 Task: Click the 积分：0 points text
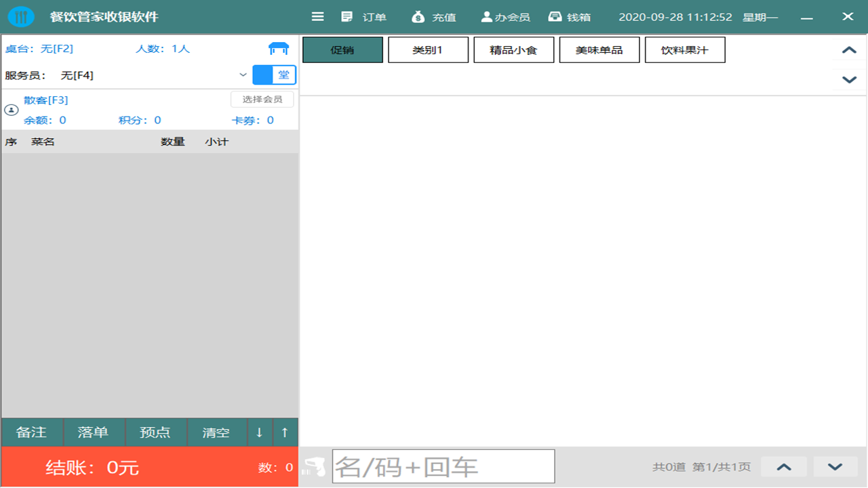140,120
